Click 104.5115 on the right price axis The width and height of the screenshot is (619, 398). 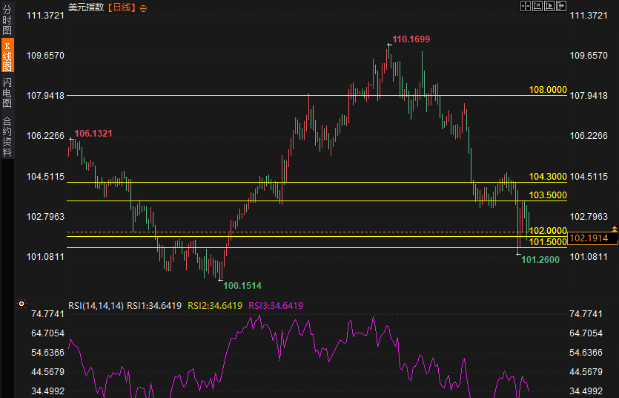(x=588, y=176)
